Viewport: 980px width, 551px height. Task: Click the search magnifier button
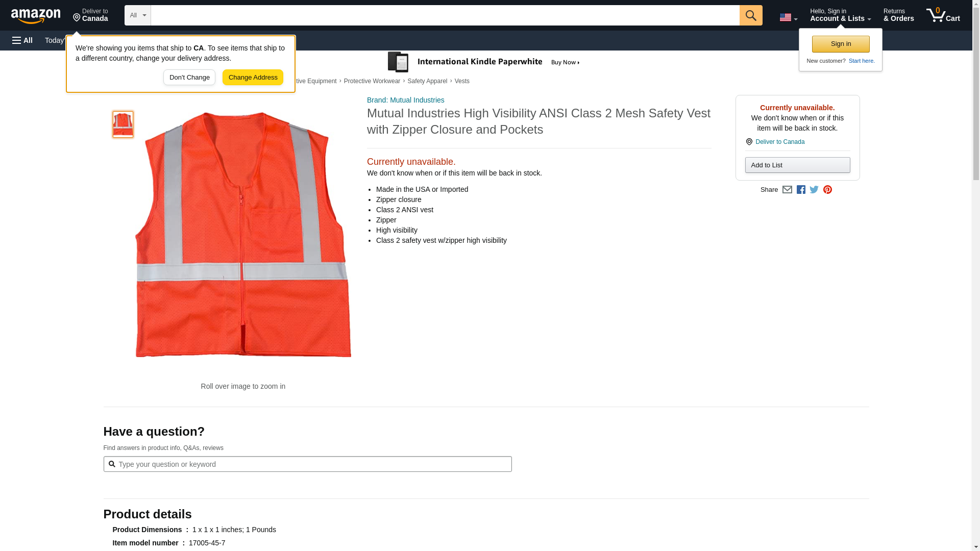pos(750,15)
